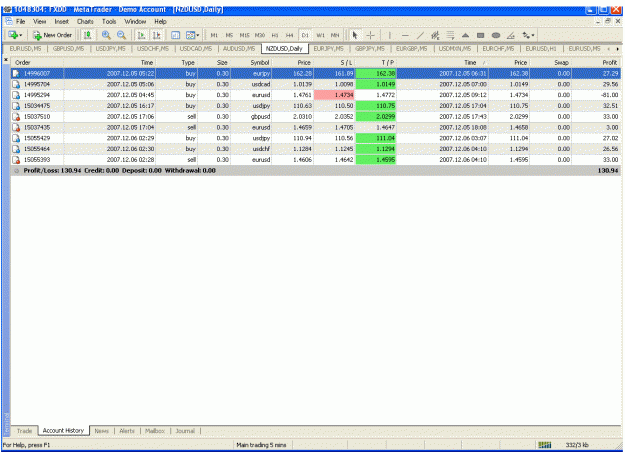This screenshot has width=625, height=452.
Task: Switch to USDJPY,M5 chart tab
Action: coord(110,49)
